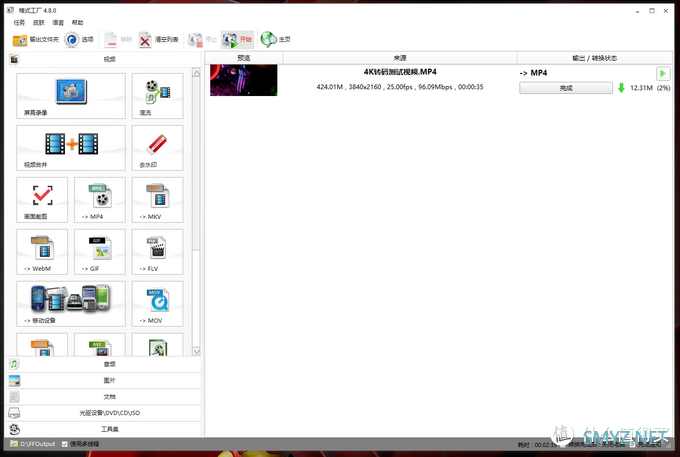Select the 画面裁剪 crop tool

pos(42,200)
